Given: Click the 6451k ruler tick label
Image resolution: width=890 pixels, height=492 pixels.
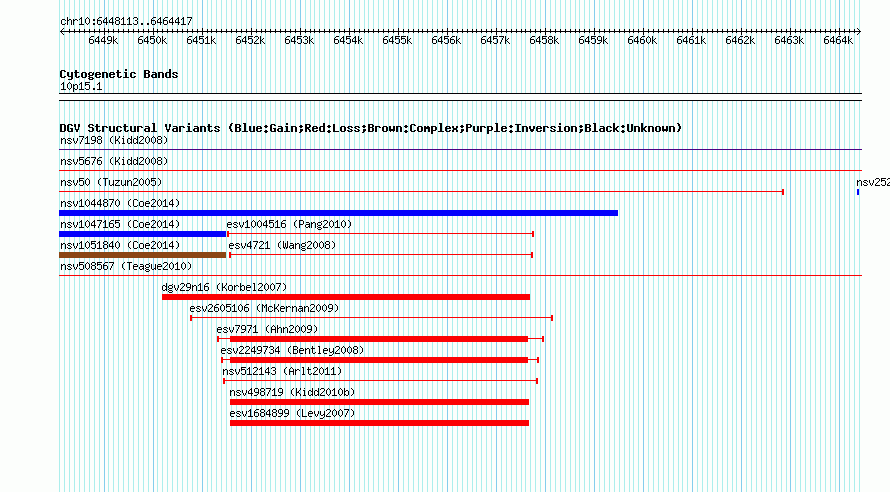Looking at the screenshot, I should 201,40.
